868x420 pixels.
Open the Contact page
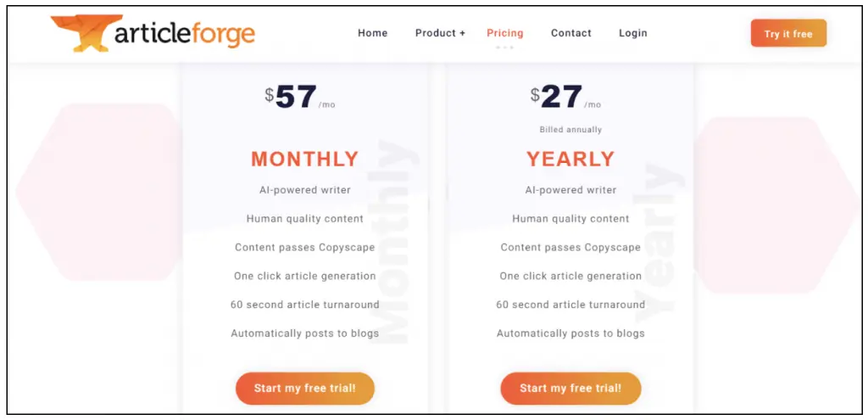[570, 33]
